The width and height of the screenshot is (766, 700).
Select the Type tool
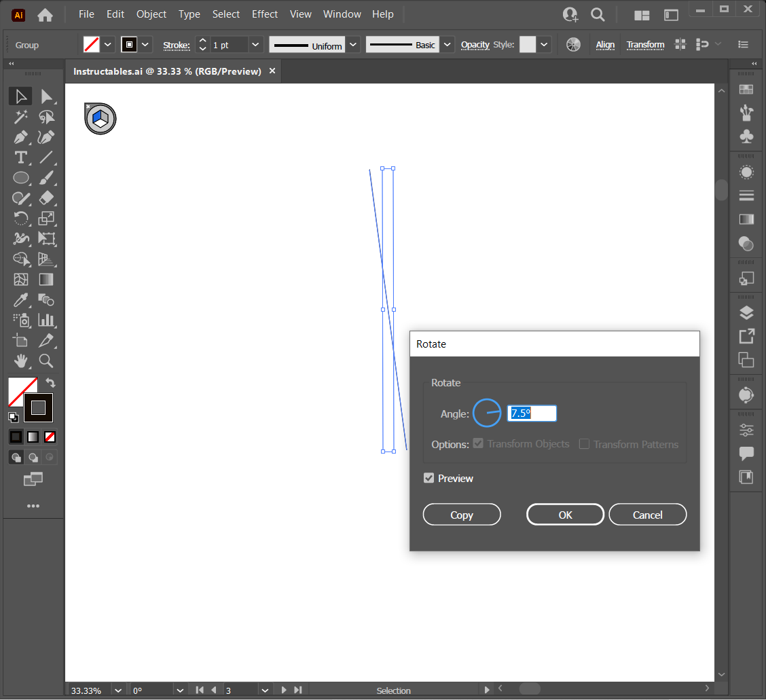20,158
